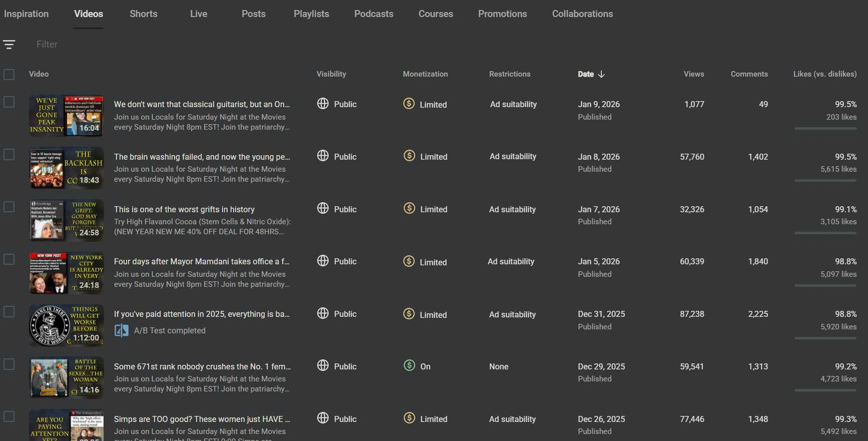868x441 pixels.
Task: Select the checkbox for the Mayor Mamdani video
Action: (9, 259)
